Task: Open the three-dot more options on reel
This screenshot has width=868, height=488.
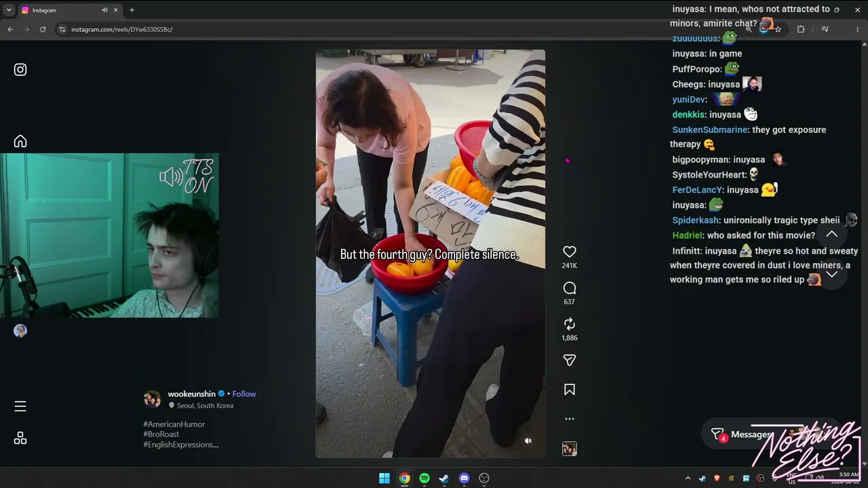Action: 570,419
